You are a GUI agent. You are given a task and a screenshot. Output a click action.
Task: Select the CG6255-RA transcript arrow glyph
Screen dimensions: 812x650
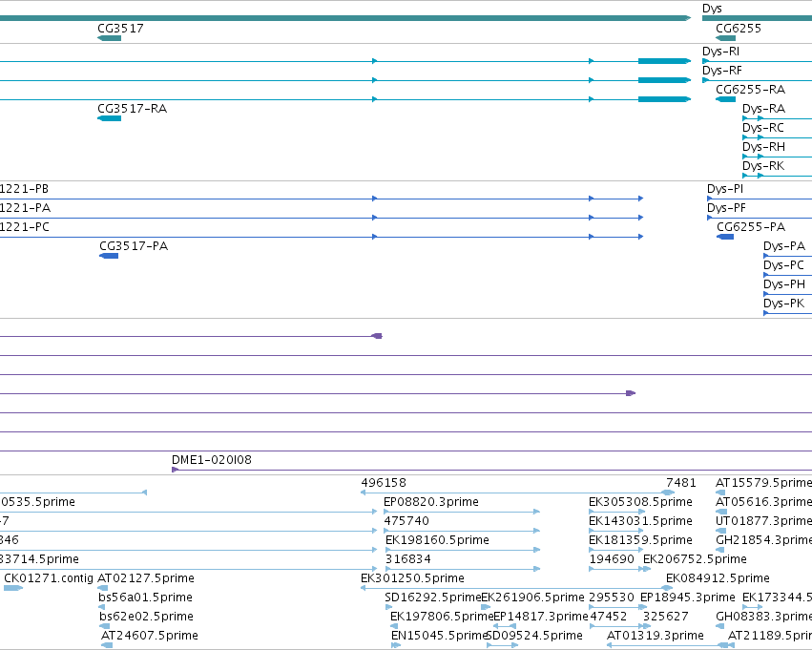(x=725, y=99)
